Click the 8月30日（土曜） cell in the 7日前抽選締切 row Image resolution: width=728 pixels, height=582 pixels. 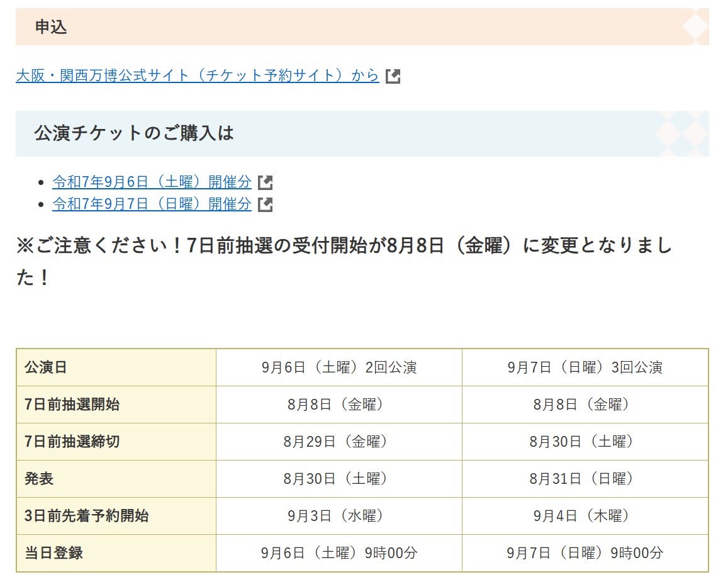[585, 442]
